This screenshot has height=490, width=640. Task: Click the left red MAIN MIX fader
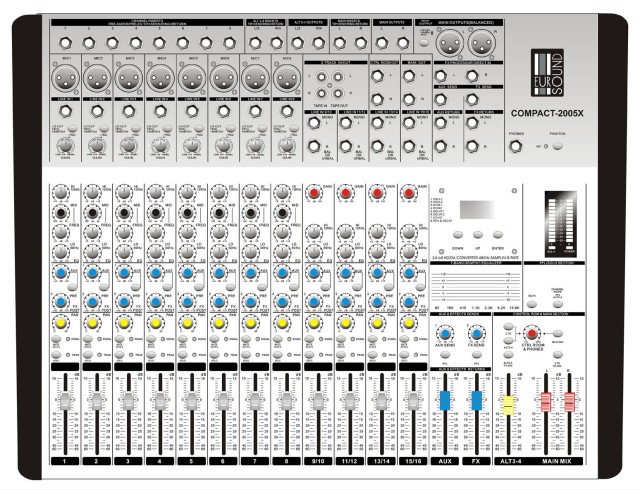click(x=546, y=402)
